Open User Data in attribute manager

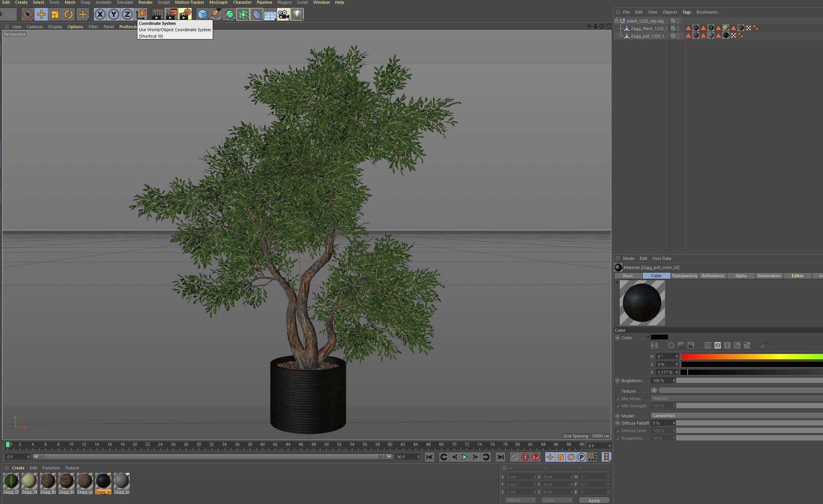coord(661,258)
